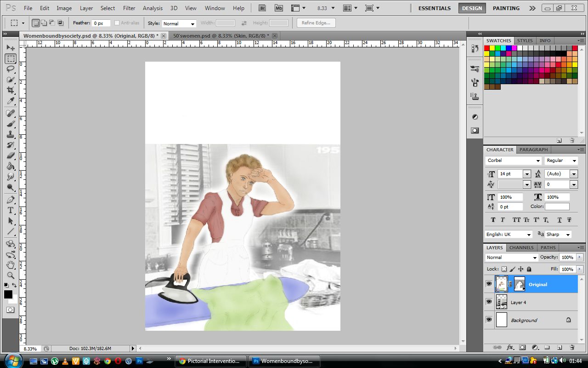Select the Path Selection tool
This screenshot has height=368, width=588.
(x=11, y=221)
